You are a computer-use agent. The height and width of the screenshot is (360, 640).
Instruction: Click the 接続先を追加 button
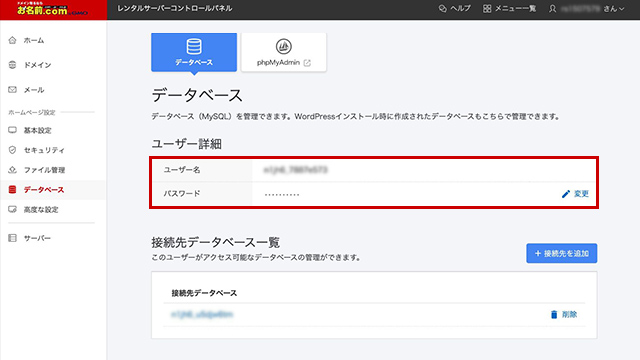click(x=562, y=253)
